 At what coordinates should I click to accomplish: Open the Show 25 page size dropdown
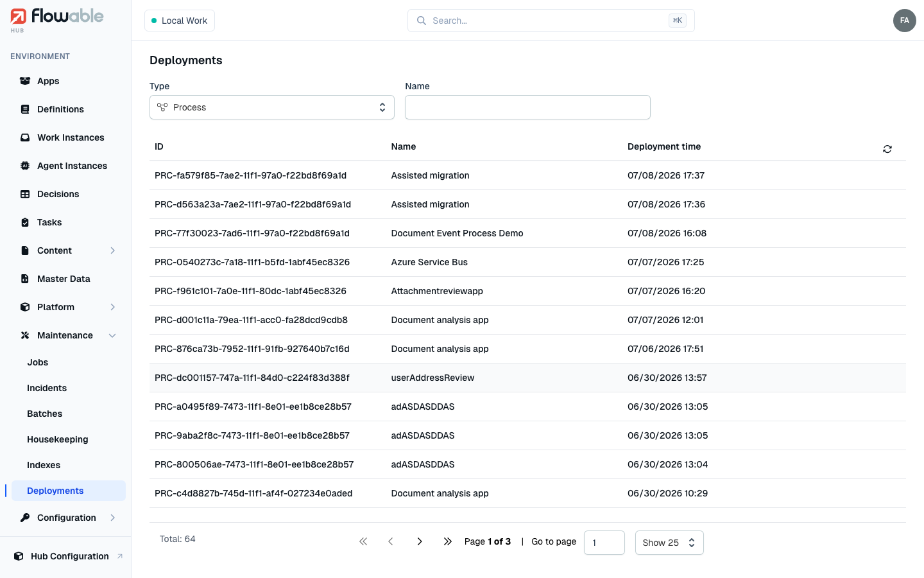(x=669, y=543)
